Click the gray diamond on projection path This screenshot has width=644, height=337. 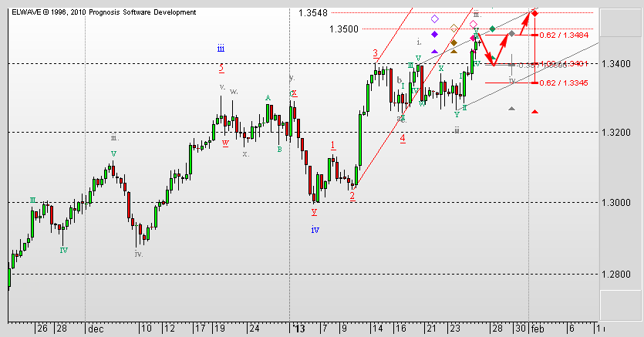pos(511,35)
